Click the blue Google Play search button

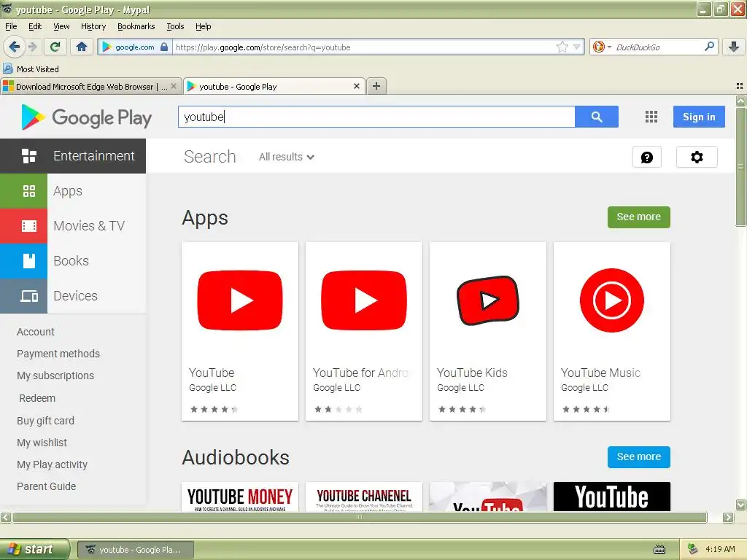597,117
